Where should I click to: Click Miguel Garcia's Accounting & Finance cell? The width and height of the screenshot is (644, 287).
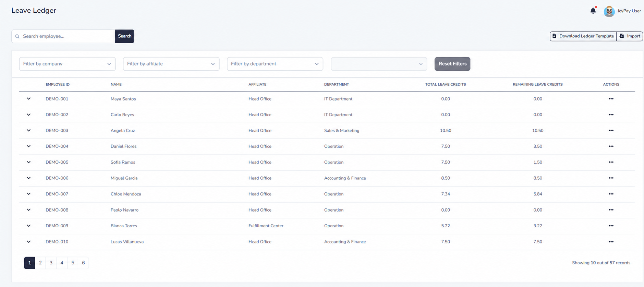[345, 178]
